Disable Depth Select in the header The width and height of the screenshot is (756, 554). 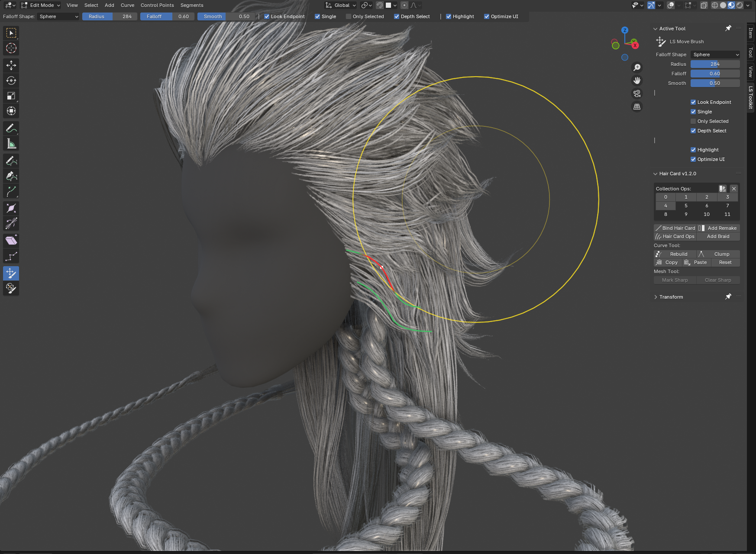click(397, 16)
